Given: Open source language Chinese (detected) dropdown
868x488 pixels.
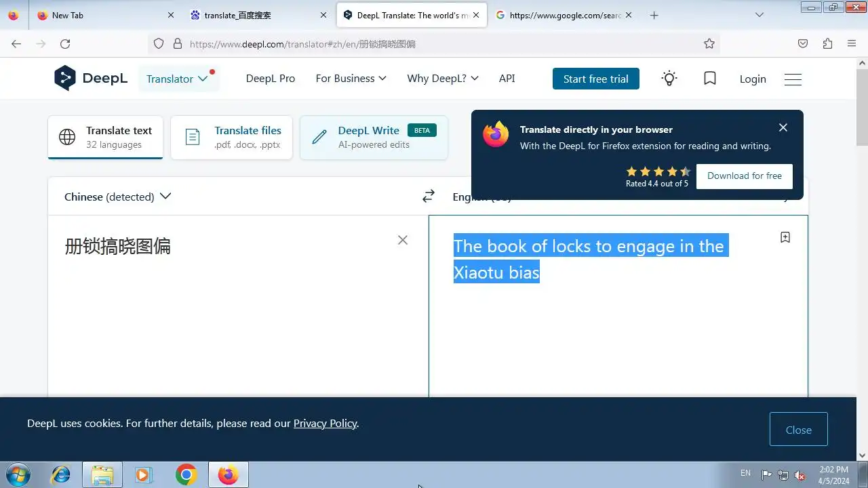Looking at the screenshot, I should pos(117,197).
